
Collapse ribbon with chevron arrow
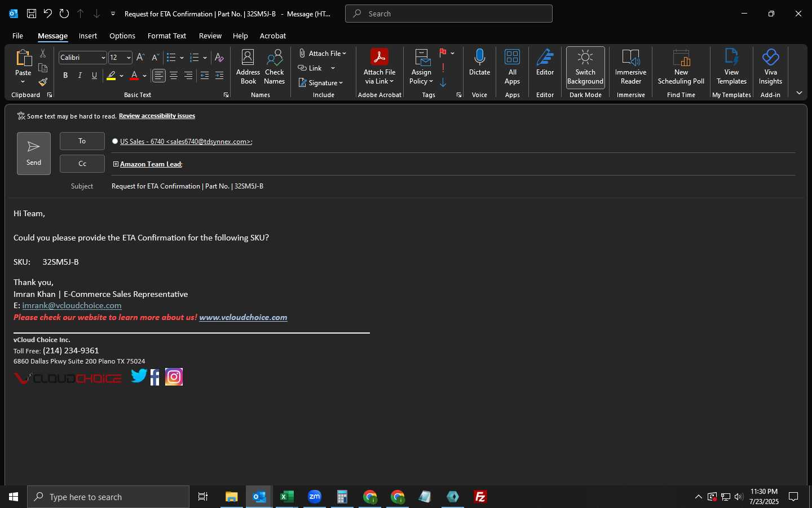[799, 93]
